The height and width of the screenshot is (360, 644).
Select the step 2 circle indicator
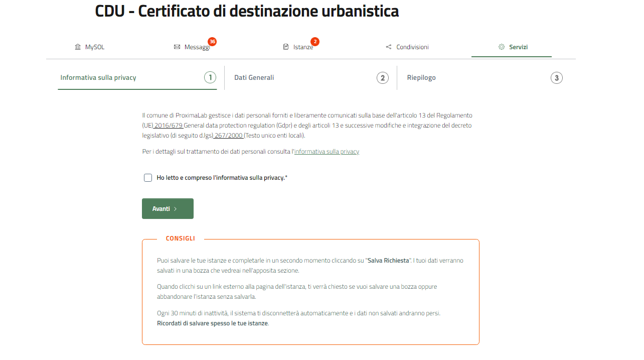[383, 78]
